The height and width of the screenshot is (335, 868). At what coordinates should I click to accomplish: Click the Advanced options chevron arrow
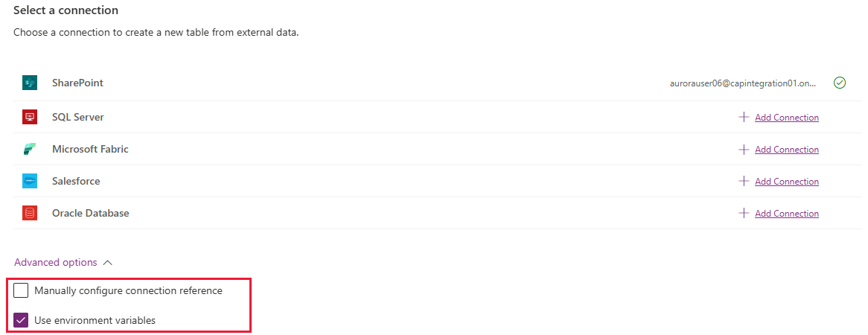pos(108,263)
